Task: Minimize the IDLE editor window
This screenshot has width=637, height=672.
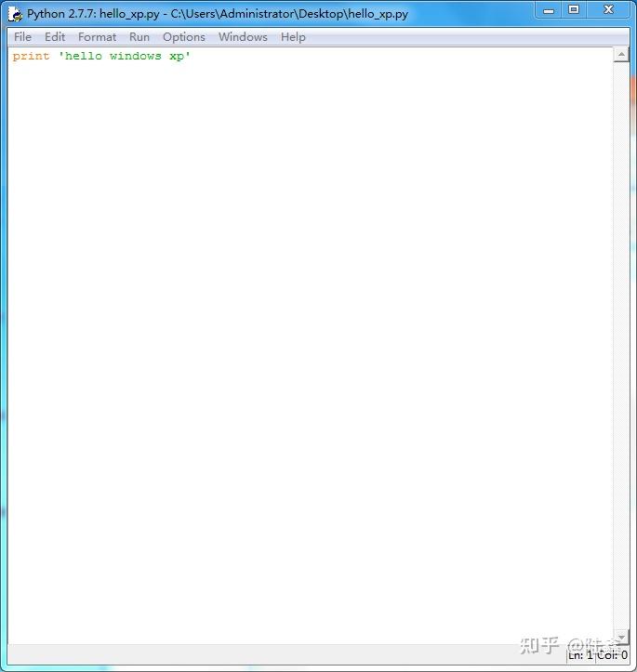Action: click(549, 10)
